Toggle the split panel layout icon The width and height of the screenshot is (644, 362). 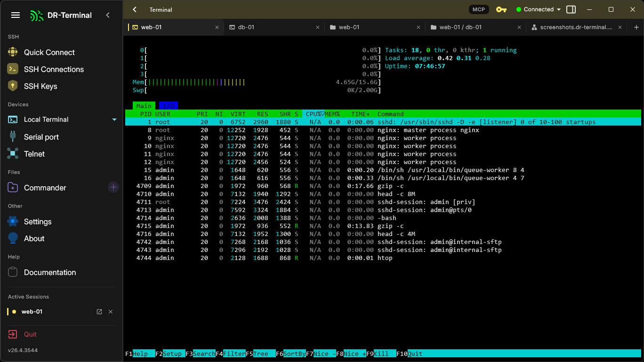click(571, 9)
